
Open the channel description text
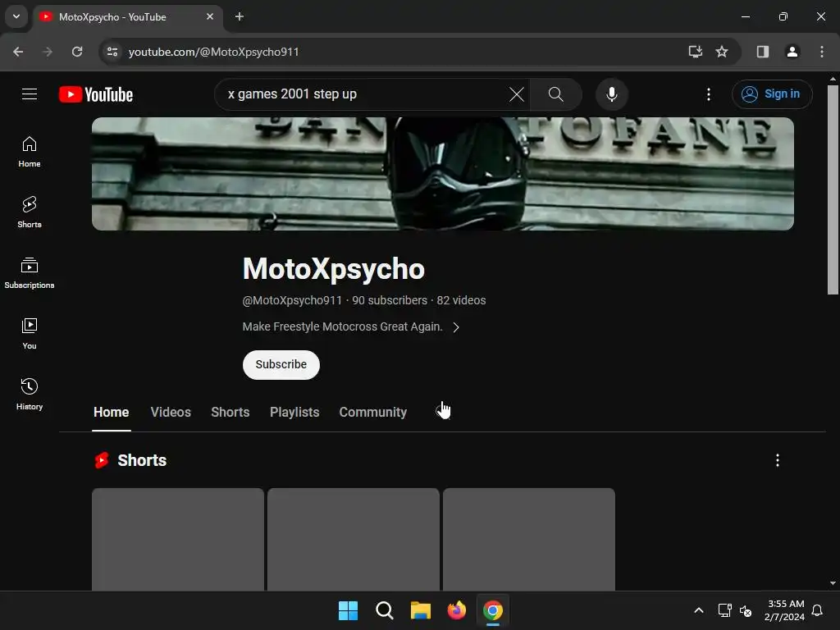pyautogui.click(x=342, y=326)
